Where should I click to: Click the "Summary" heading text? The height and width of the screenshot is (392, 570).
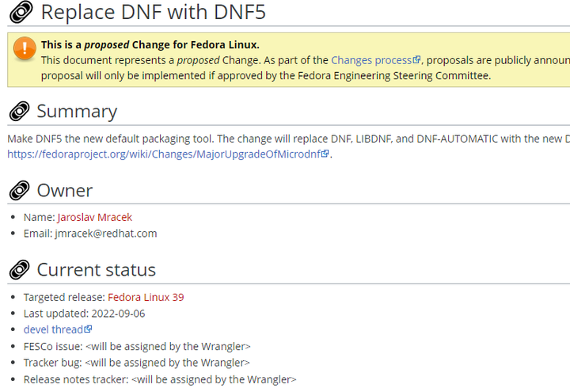(x=77, y=112)
